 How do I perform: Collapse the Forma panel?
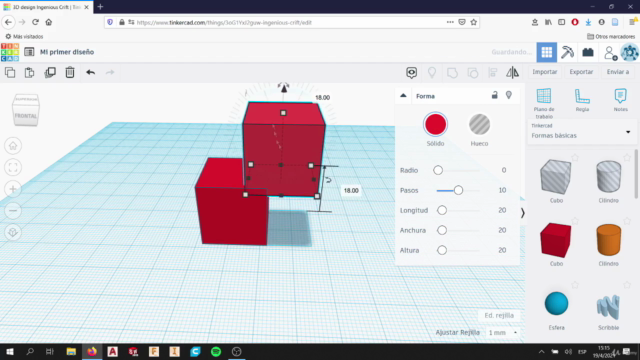click(x=403, y=96)
